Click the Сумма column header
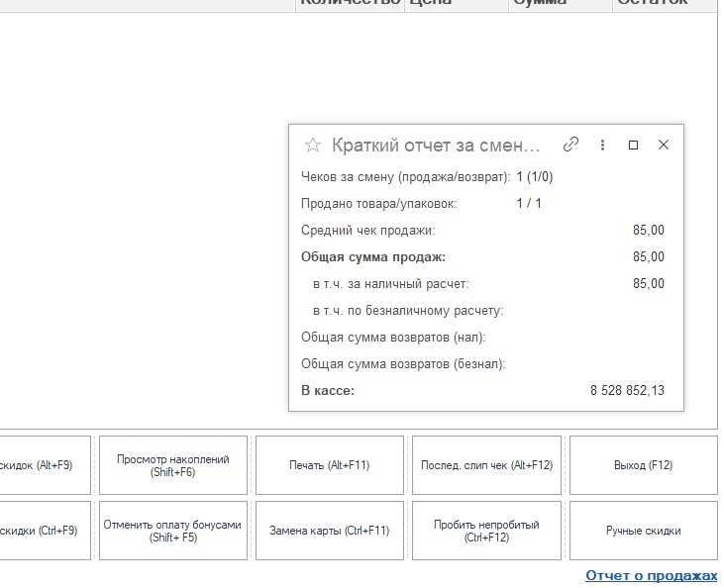 pyautogui.click(x=561, y=4)
